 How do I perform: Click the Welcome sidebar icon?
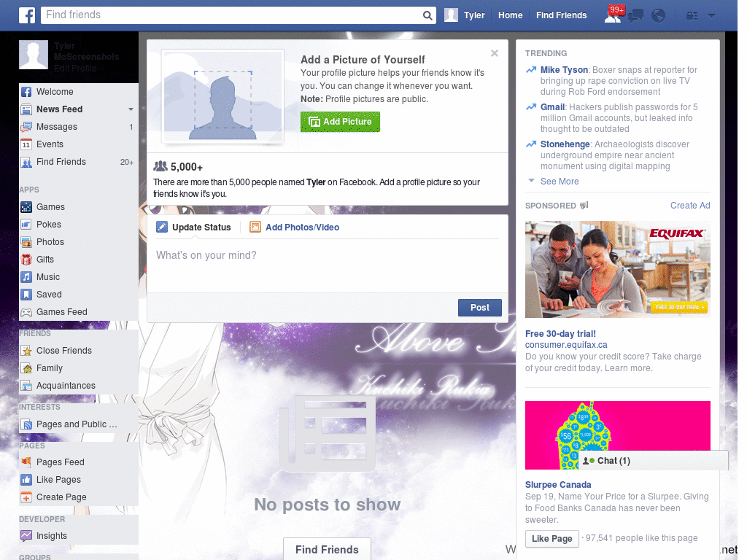coord(26,92)
